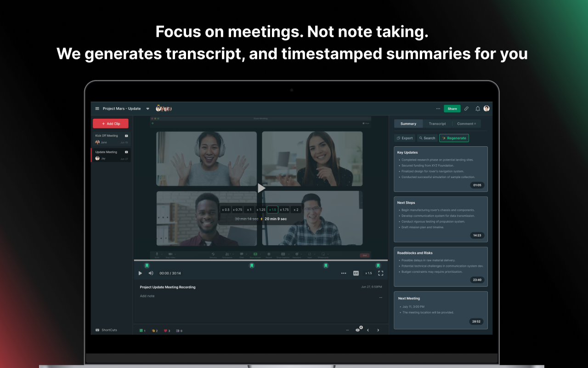
Task: Toggle viewers eye icon with badge 4
Action: (x=358, y=330)
